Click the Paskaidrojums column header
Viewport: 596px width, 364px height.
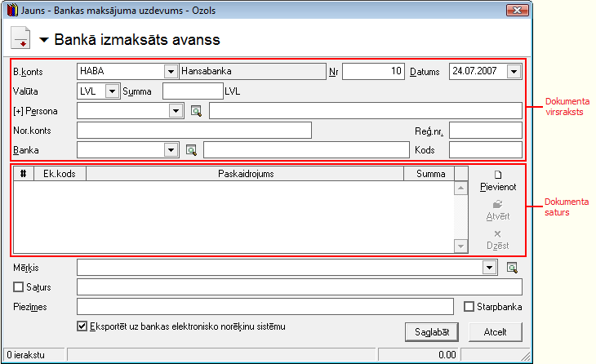pyautogui.click(x=245, y=174)
